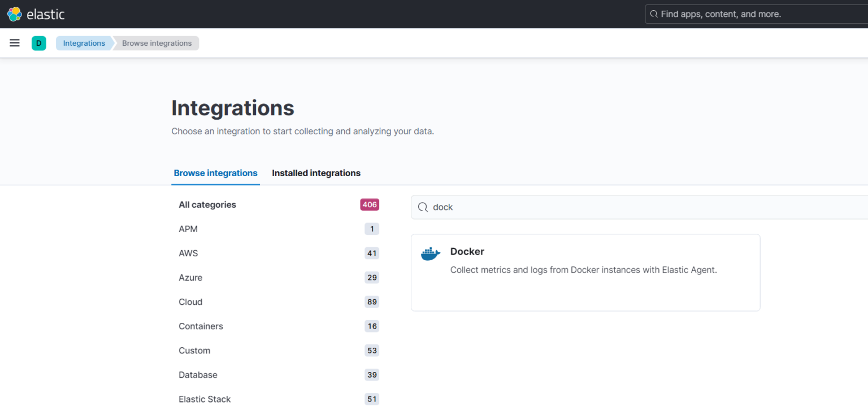Select the AWS category filter
The width and height of the screenshot is (868, 411).
pyautogui.click(x=188, y=253)
